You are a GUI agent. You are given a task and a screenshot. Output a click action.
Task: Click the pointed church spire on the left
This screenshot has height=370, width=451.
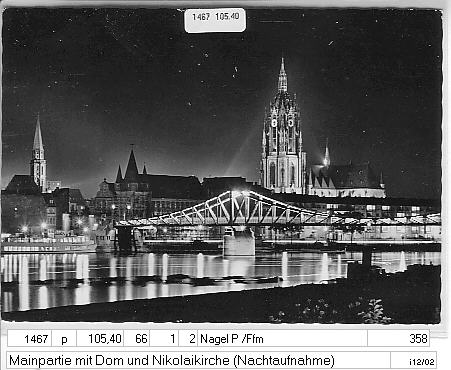38,153
